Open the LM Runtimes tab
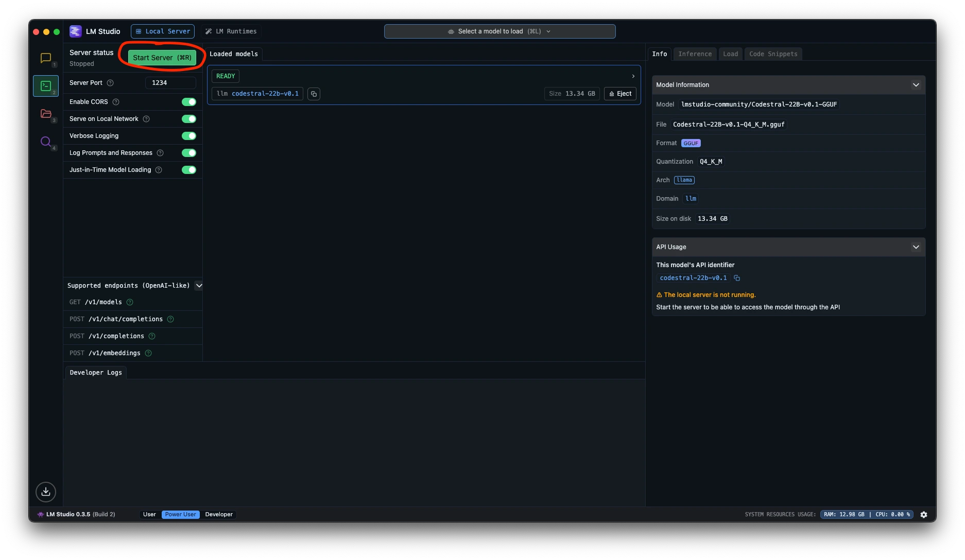The width and height of the screenshot is (965, 560). pos(231,31)
